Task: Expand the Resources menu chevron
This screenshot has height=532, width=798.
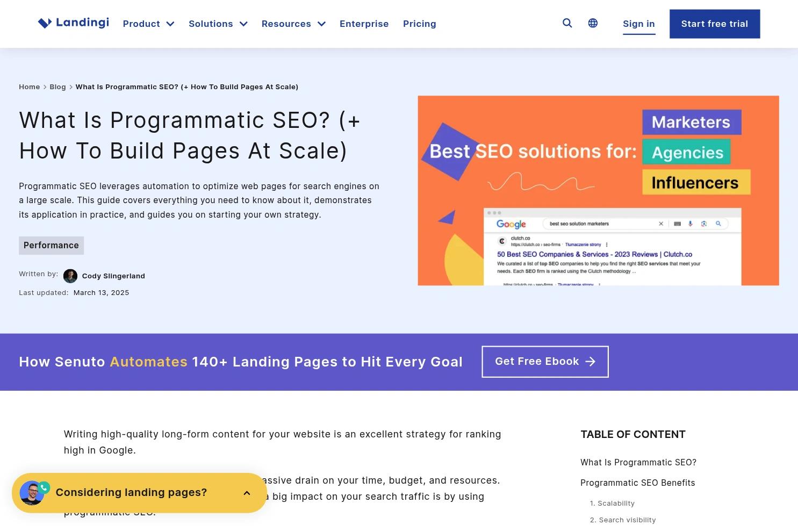Action: point(321,24)
